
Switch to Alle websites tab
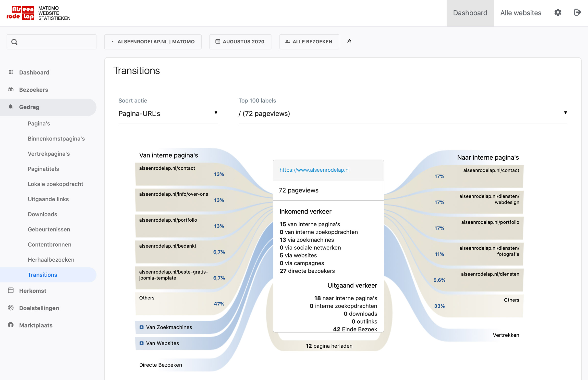tap(521, 13)
